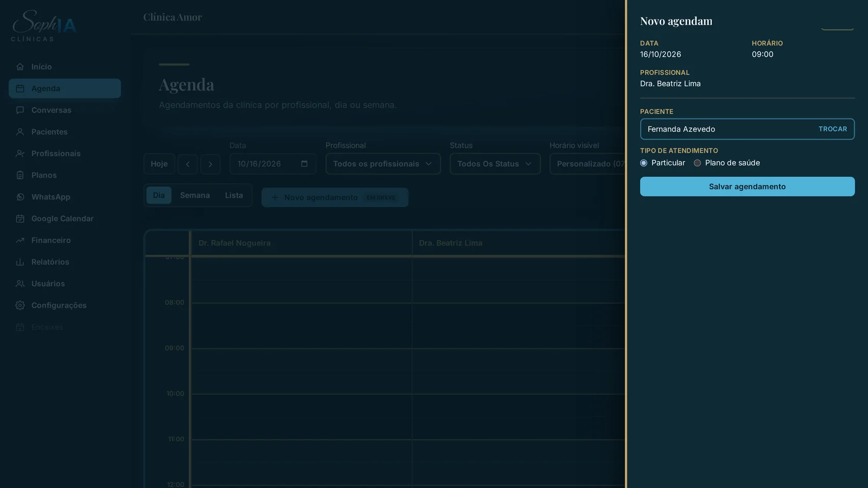Click the Usuários people icon

20,284
